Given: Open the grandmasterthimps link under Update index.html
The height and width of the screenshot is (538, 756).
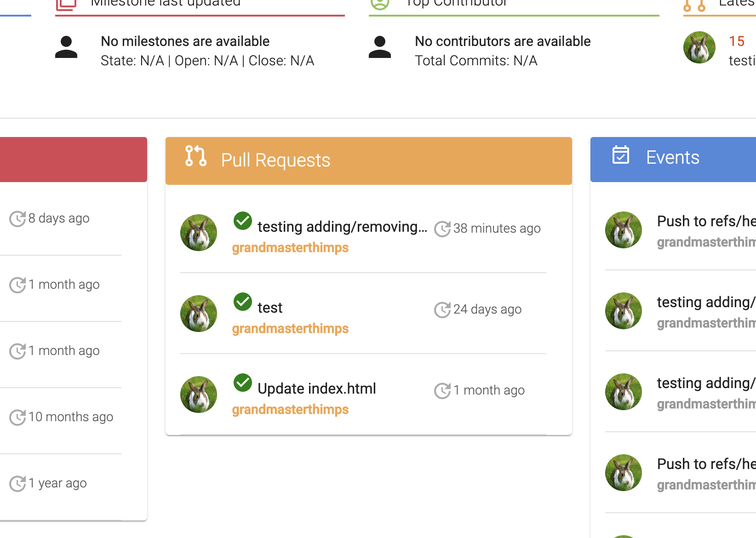Looking at the screenshot, I should point(290,409).
